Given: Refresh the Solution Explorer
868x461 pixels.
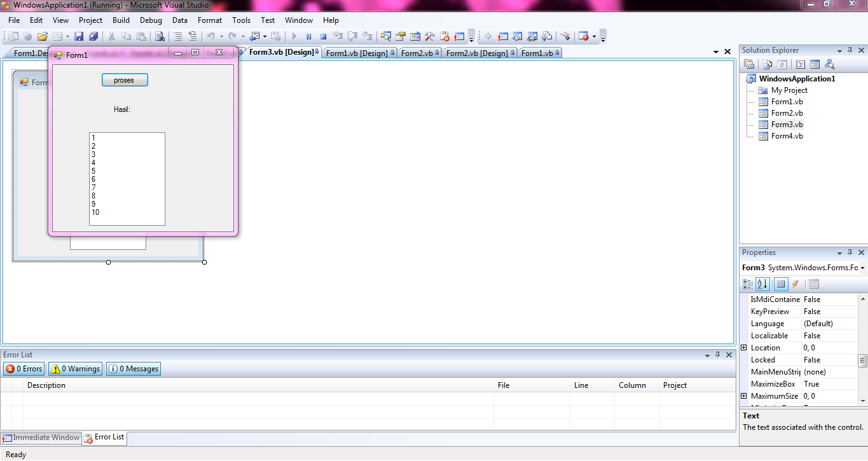Looking at the screenshot, I should point(782,64).
